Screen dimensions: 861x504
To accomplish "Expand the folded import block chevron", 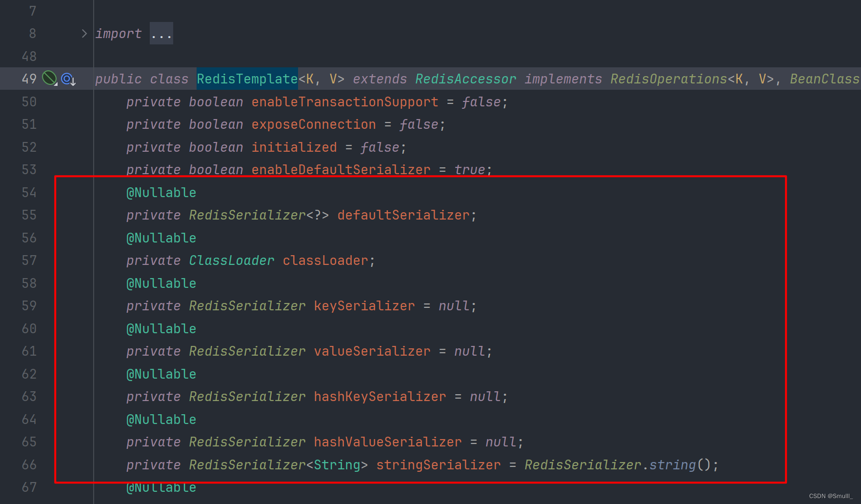I will click(84, 34).
